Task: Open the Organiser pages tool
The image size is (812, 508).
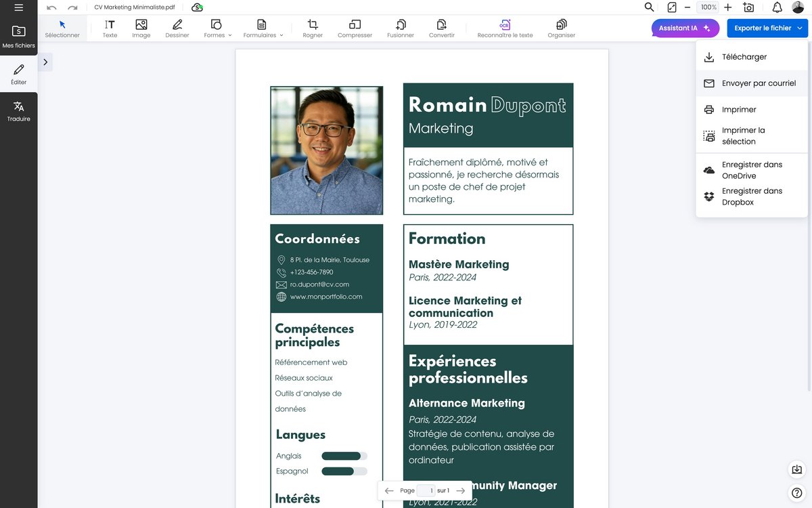Action: (562, 28)
